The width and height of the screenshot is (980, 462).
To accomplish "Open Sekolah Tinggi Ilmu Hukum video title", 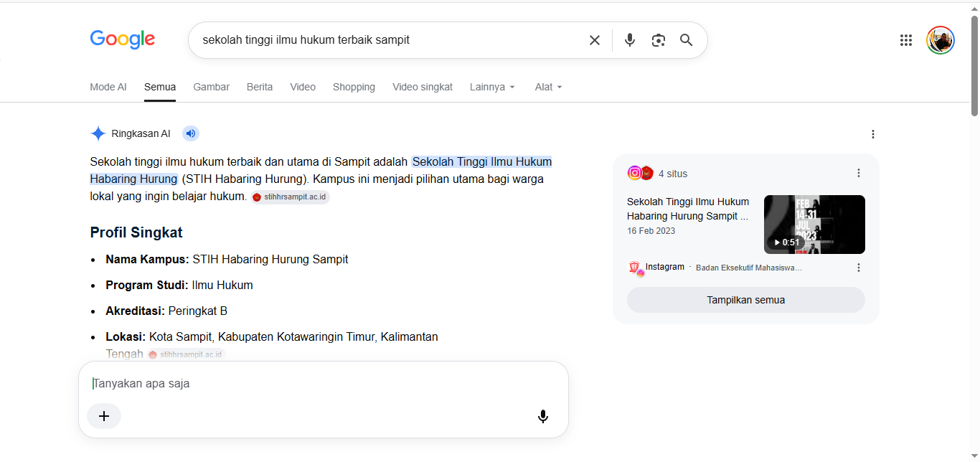I will [688, 209].
